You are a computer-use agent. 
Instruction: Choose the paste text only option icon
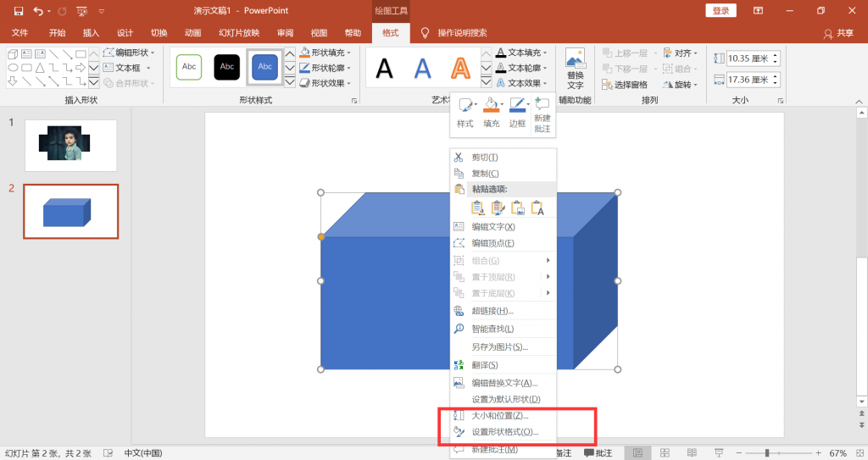pyautogui.click(x=537, y=208)
